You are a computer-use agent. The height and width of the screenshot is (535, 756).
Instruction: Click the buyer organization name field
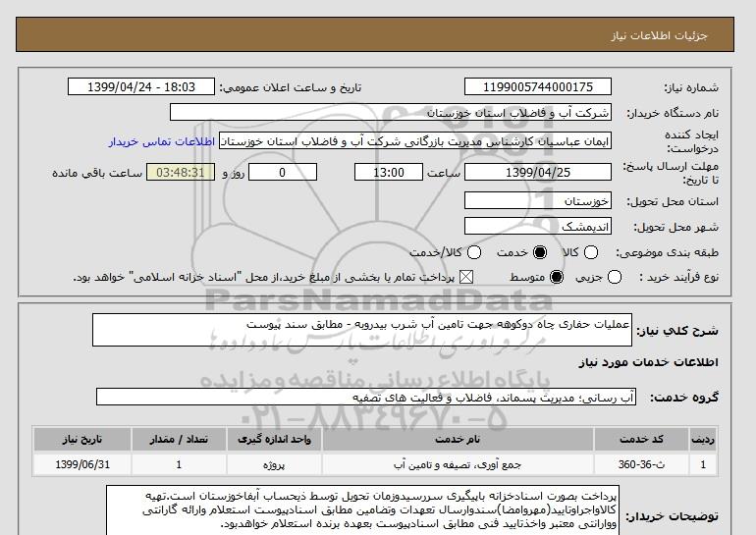pyautogui.click(x=391, y=113)
